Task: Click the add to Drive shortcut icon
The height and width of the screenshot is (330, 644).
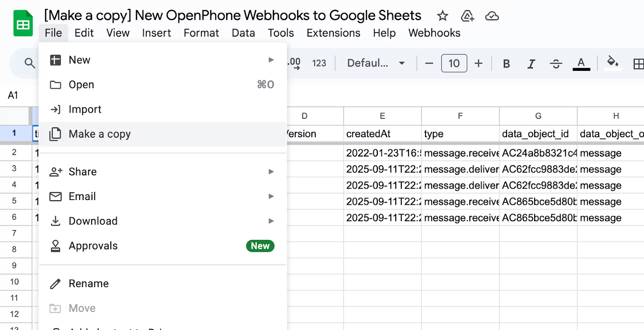Action: [x=467, y=16]
